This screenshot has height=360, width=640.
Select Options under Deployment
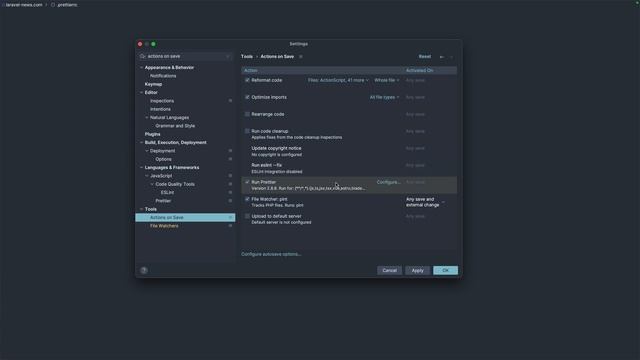pyautogui.click(x=163, y=159)
